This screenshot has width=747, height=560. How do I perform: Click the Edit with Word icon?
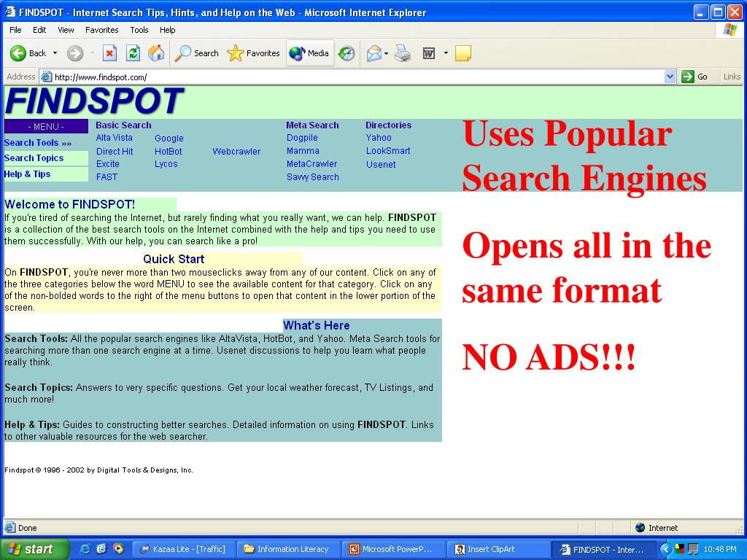pos(429,53)
